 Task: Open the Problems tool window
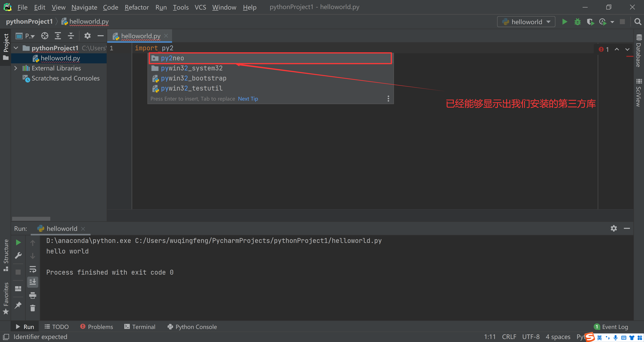click(x=96, y=327)
